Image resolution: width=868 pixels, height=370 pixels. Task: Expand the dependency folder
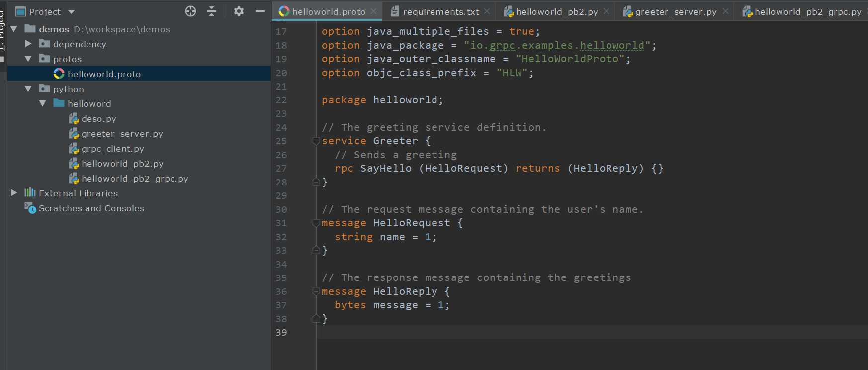click(28, 44)
